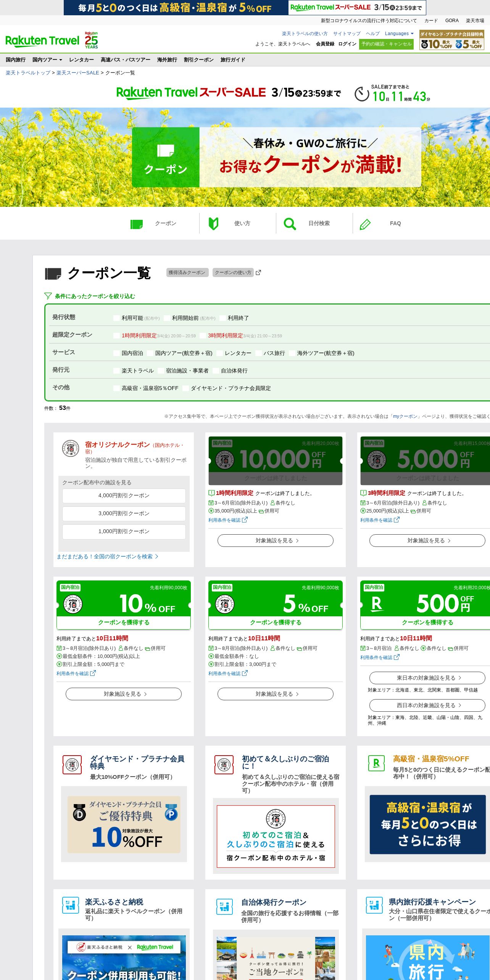
Task: Open 対象施設を見る under 5,000円 coupon
Action: [x=427, y=540]
